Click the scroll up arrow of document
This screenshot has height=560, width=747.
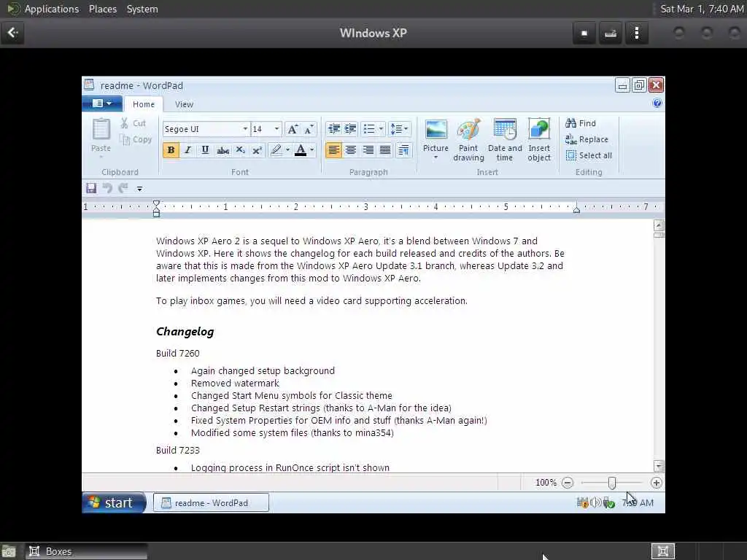659,225
